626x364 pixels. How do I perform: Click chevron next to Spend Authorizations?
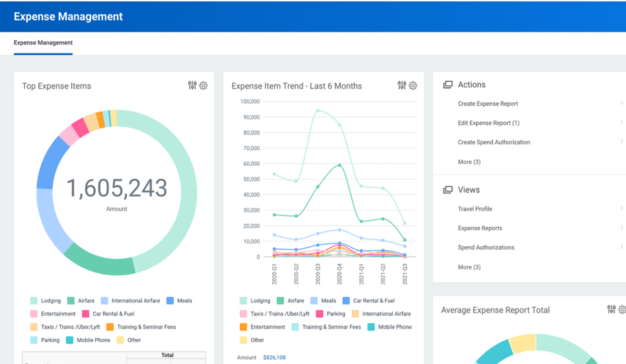click(622, 247)
